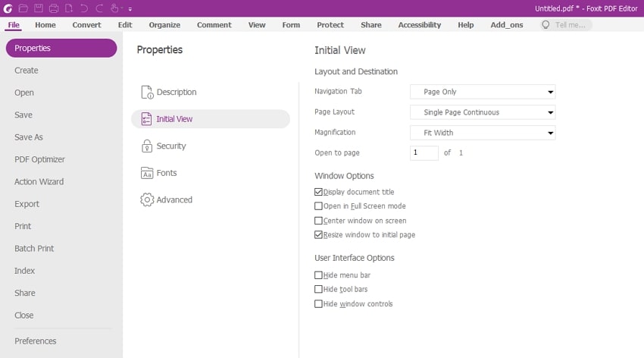This screenshot has width=644, height=358.
Task: Click the Advanced gear icon
Action: [148, 199]
